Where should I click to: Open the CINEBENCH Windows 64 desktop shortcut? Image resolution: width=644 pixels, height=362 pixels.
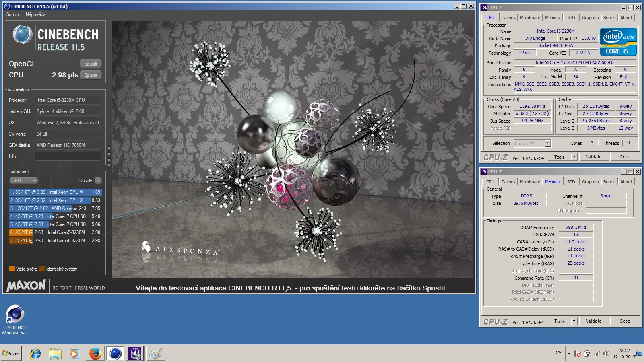tap(15, 320)
